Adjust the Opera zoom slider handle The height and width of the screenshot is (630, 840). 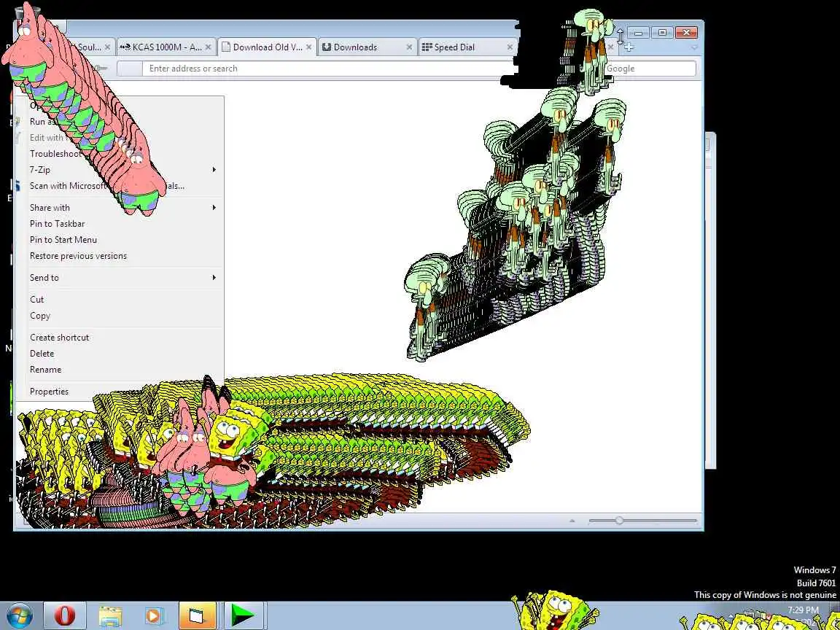(619, 520)
